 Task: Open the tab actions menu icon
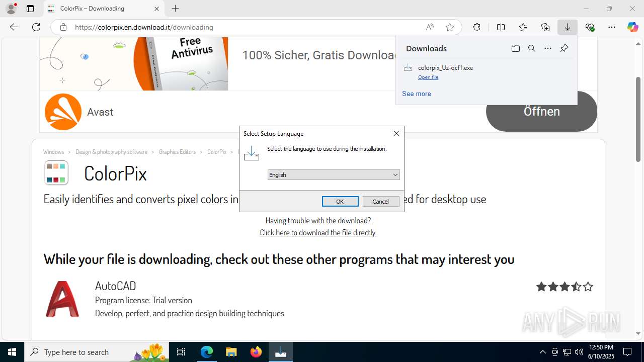click(30, 9)
